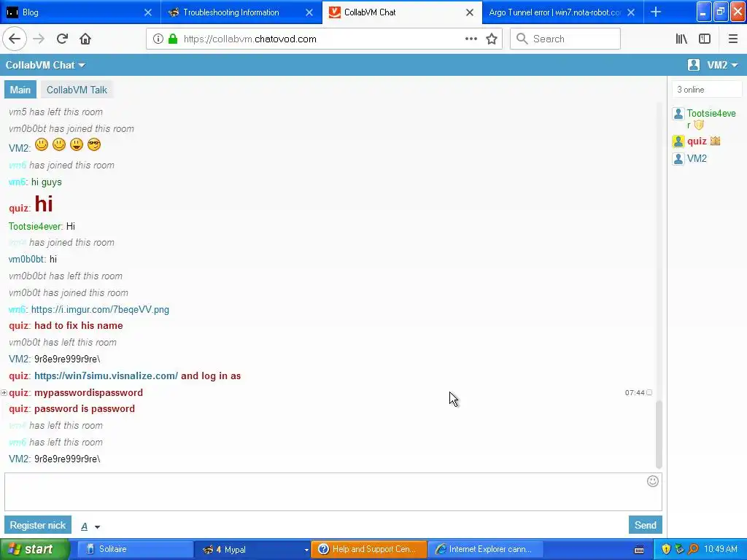
Task: Click the chat scrollbar thumb
Action: [x=659, y=435]
